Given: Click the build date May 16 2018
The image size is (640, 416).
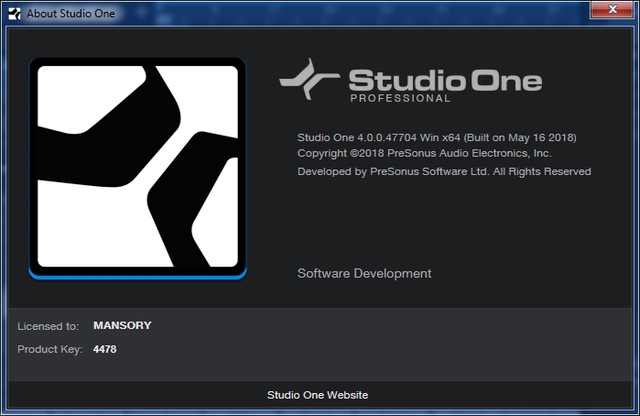Looking at the screenshot, I should click(544, 137).
